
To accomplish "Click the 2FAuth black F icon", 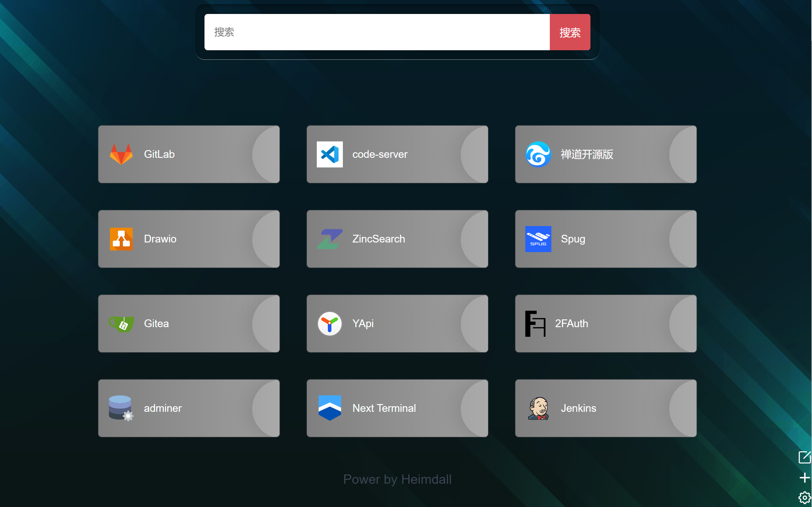I will (x=535, y=324).
